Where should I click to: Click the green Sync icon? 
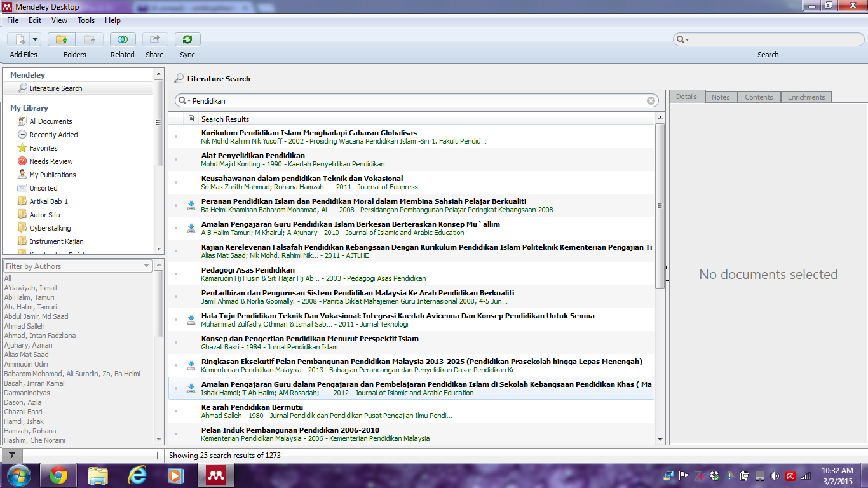coord(187,39)
